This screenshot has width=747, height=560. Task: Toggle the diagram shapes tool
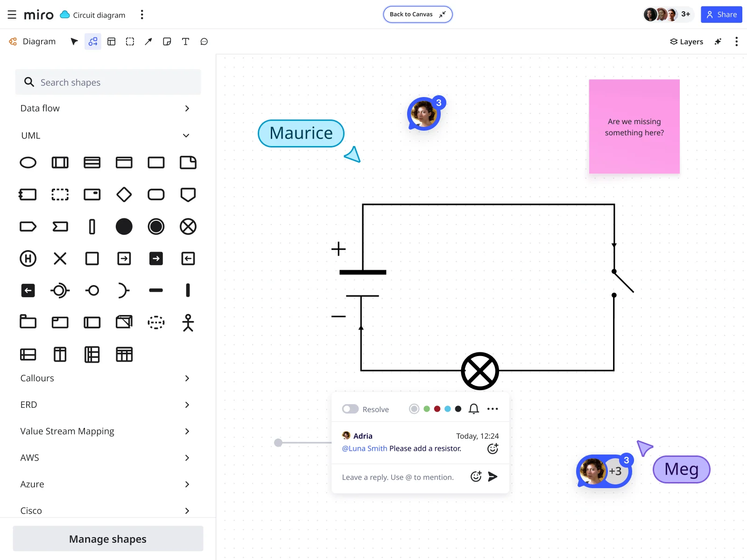point(93,42)
